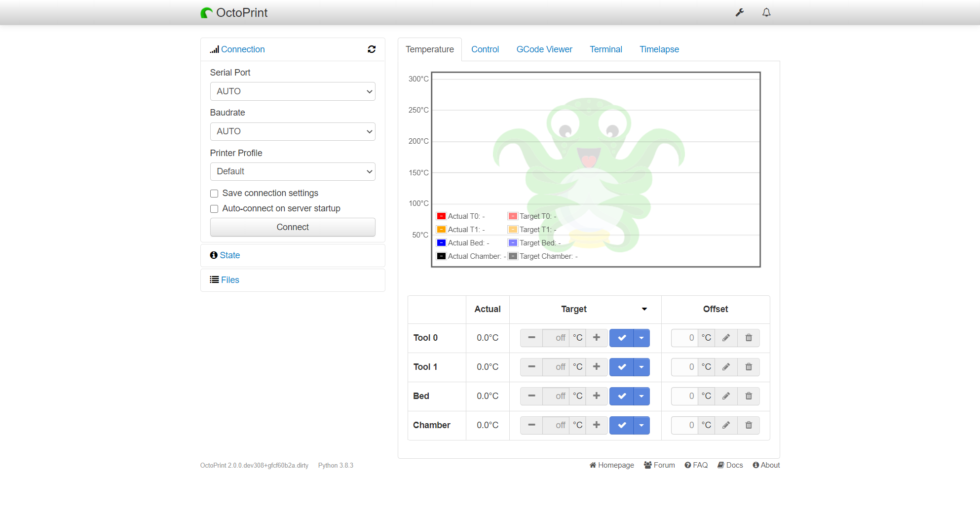The image size is (980, 518).
Task: Open the Target column header dropdown arrow
Action: 644,309
